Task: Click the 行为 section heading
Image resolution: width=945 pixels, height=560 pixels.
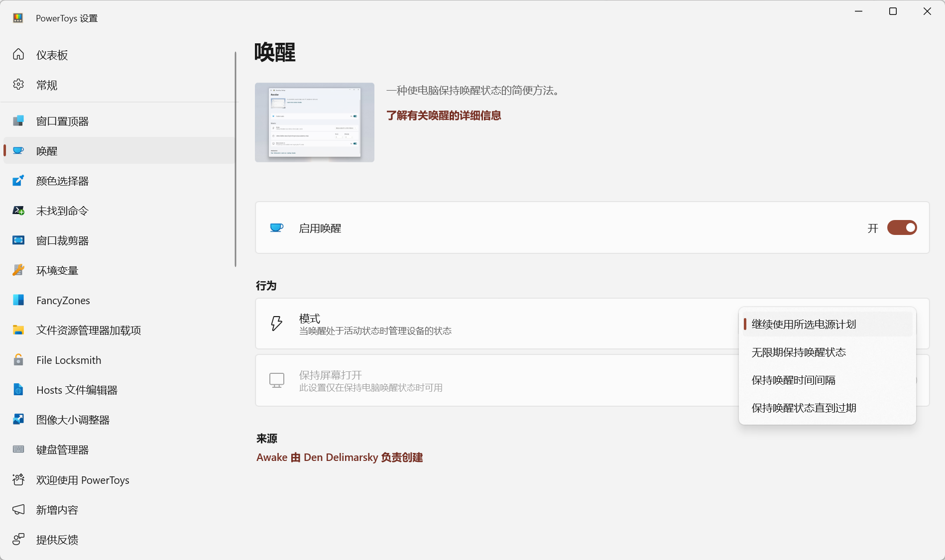Action: point(266,286)
